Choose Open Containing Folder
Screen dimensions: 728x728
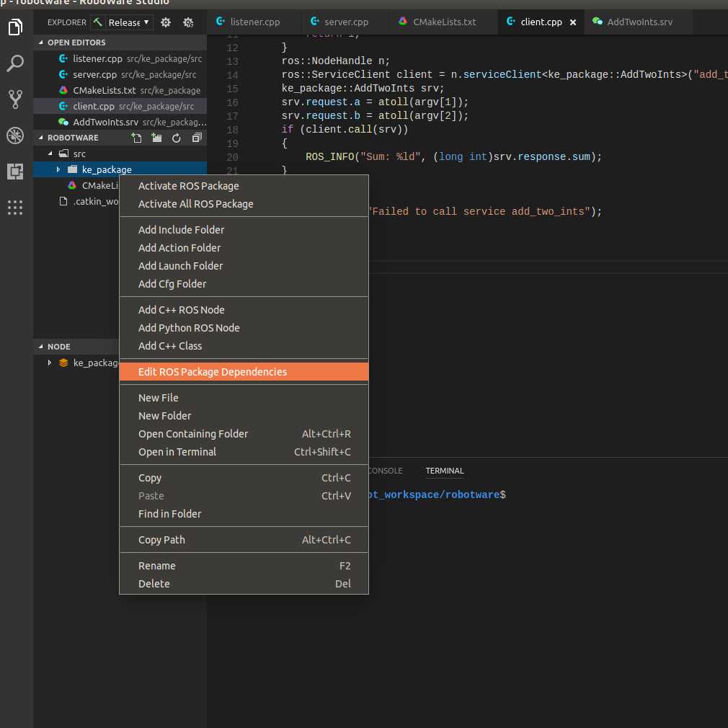244,434
